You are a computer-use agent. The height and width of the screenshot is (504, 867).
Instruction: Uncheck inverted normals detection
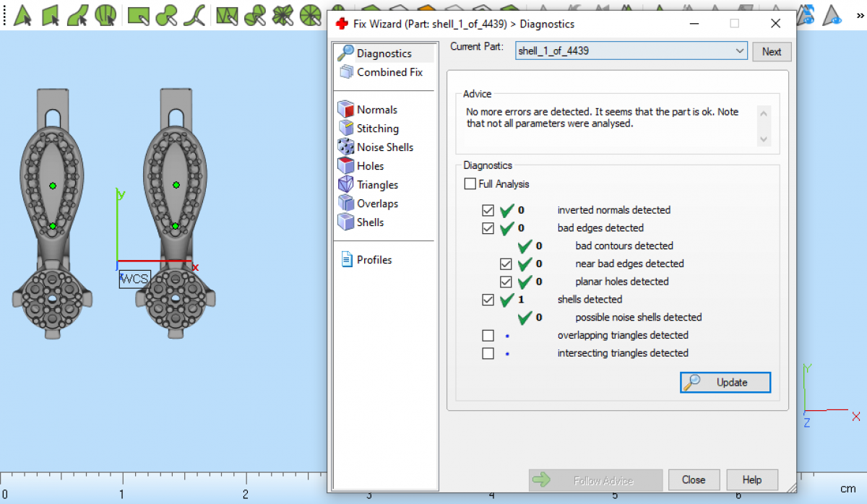tap(488, 211)
